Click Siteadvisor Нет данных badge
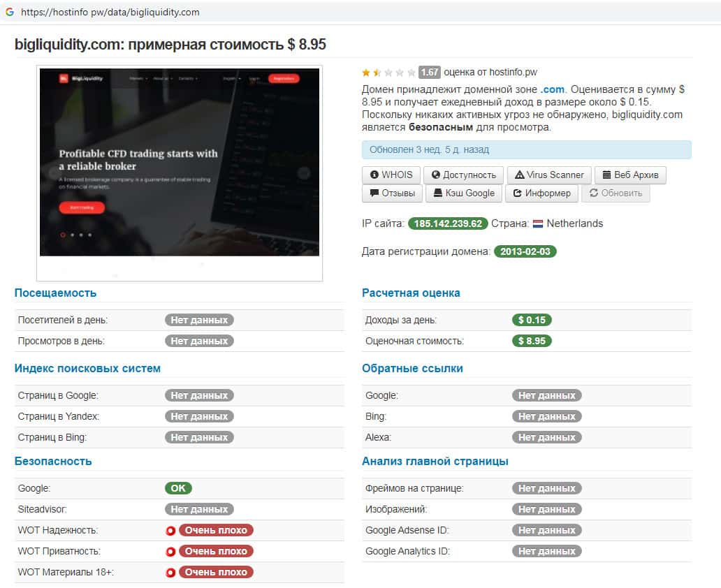 (199, 509)
